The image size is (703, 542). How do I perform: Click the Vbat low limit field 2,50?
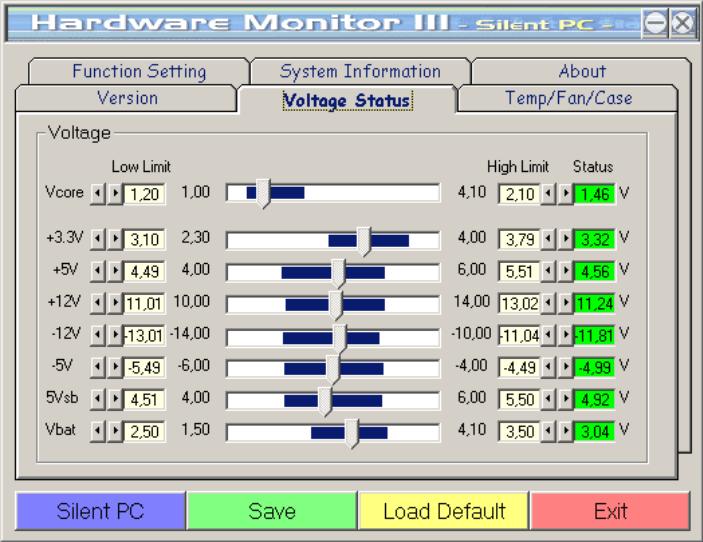click(x=144, y=432)
